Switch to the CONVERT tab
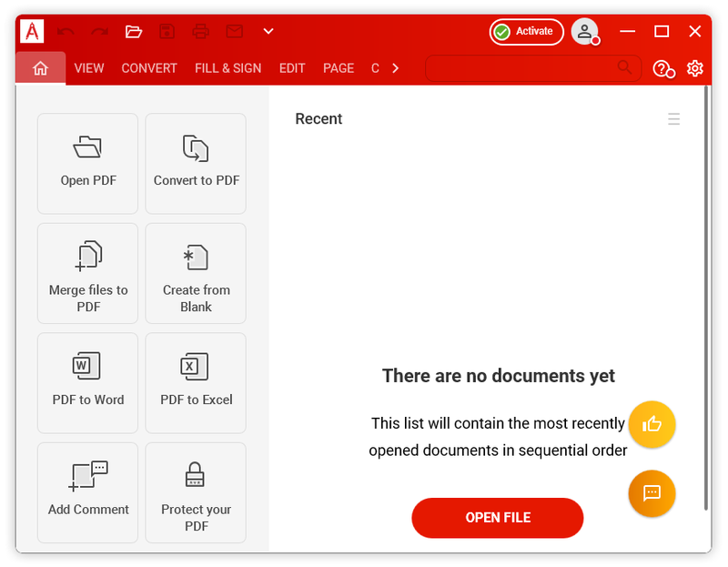728x567 pixels. 149,68
